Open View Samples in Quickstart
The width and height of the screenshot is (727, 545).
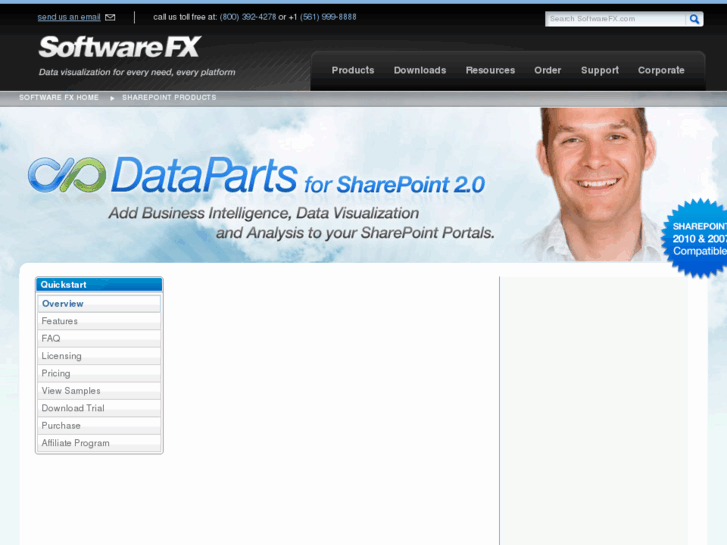pos(99,391)
